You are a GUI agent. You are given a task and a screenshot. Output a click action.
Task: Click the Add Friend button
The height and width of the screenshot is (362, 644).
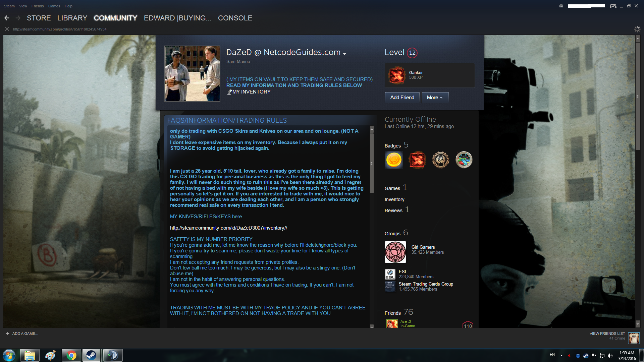click(x=402, y=98)
